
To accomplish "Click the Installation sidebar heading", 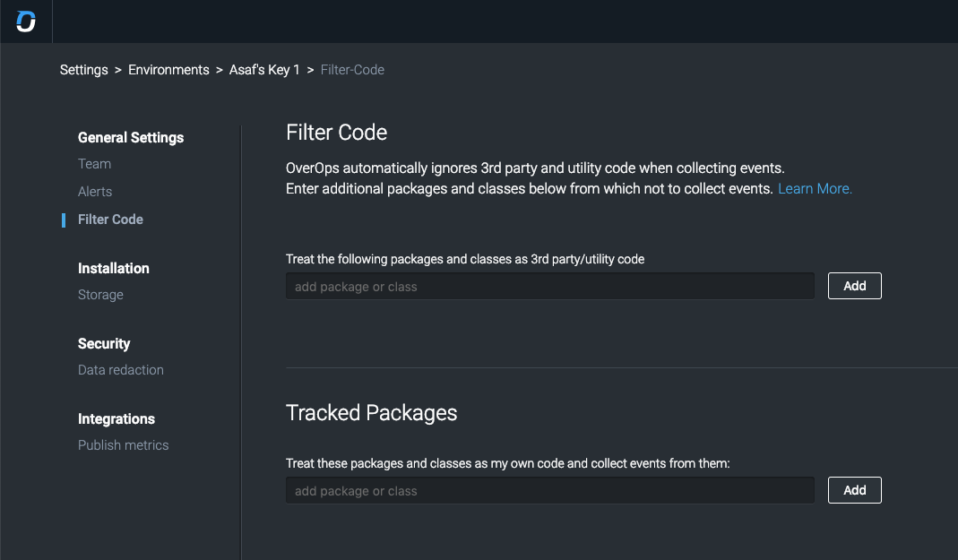I will [x=114, y=269].
